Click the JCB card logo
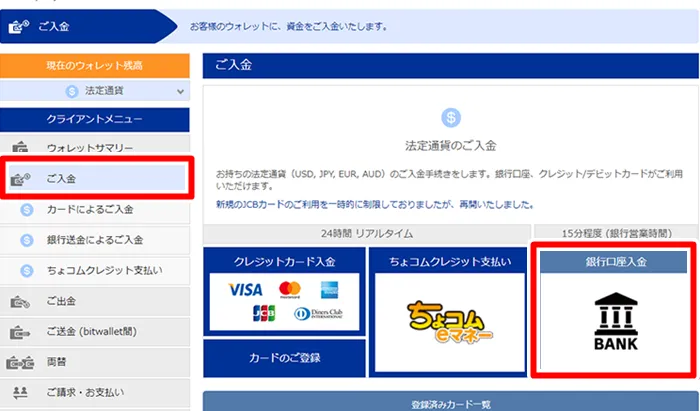The image size is (700, 411). [x=264, y=313]
